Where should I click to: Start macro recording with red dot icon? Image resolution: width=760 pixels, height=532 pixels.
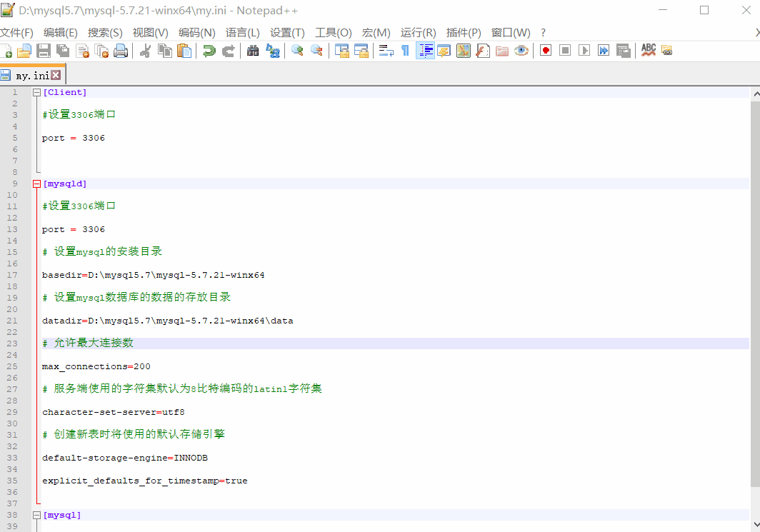tap(546, 51)
